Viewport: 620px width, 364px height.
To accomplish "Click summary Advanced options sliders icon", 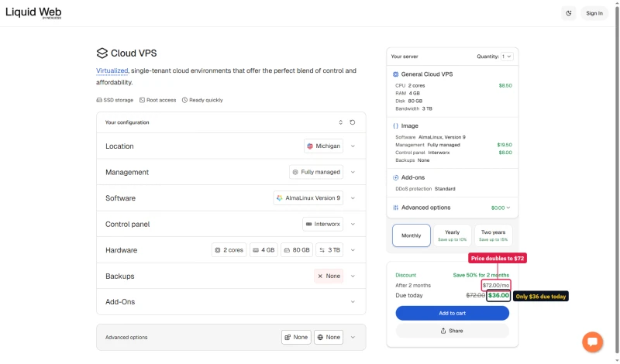I will (395, 208).
